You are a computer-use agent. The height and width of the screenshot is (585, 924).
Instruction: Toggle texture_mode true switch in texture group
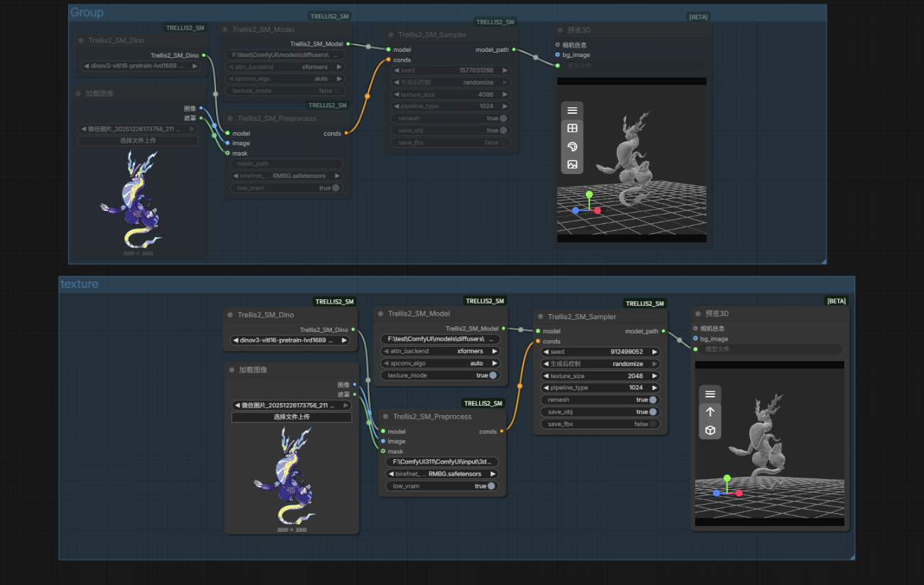pyautogui.click(x=493, y=375)
